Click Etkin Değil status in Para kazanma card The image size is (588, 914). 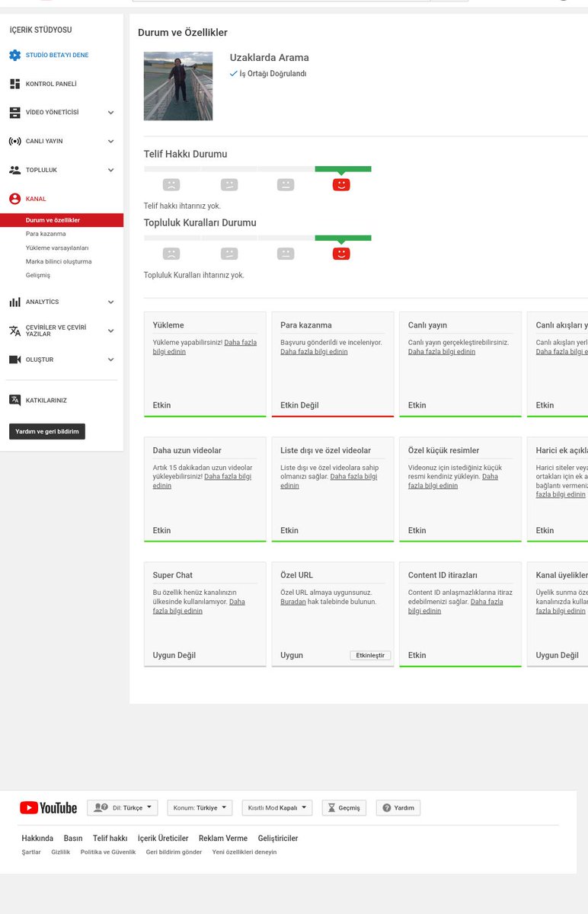pos(299,405)
